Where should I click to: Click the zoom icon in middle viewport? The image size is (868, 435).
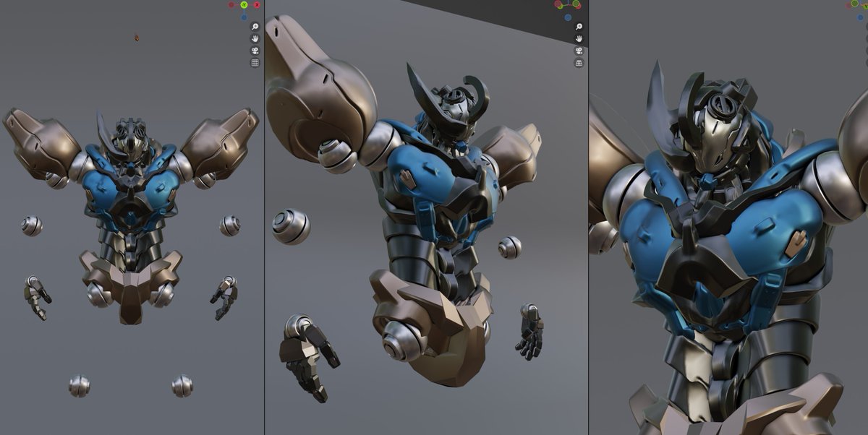tap(579, 27)
